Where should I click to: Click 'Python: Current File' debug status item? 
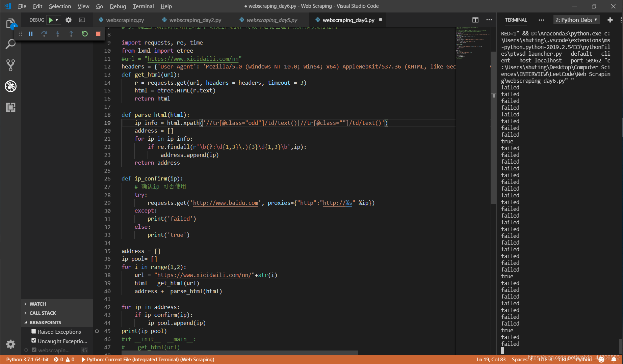[148, 360]
